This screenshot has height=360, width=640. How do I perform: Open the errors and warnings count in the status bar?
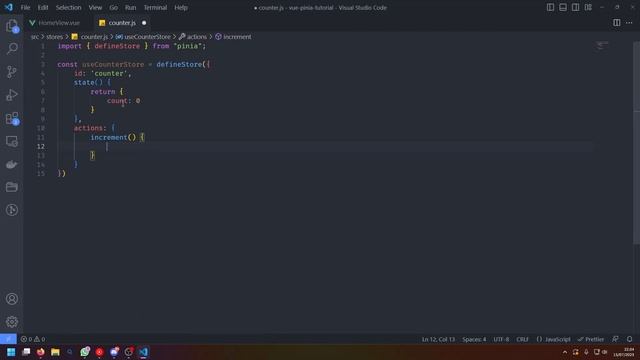click(x=33, y=339)
